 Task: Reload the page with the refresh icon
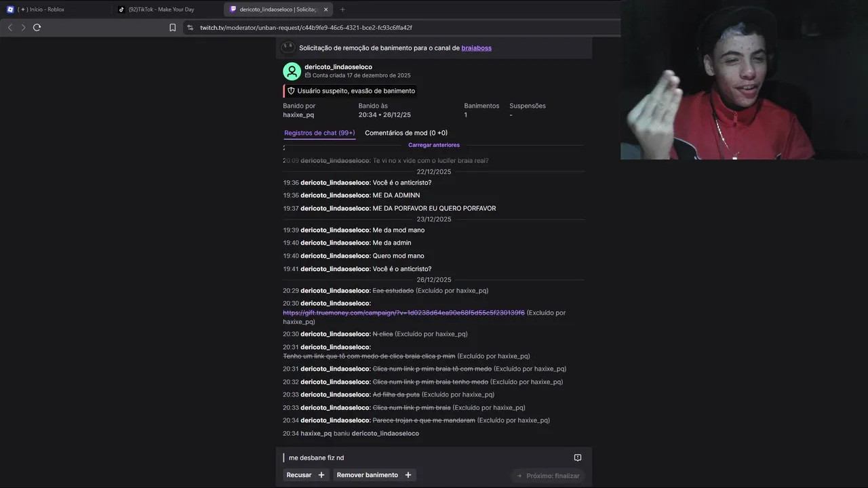click(37, 28)
